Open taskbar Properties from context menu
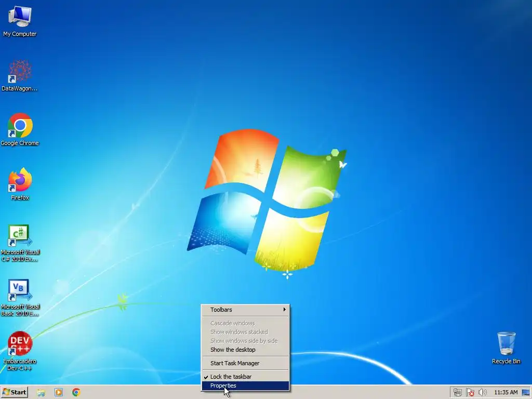Viewport: 532px width, 399px height. 245,386
